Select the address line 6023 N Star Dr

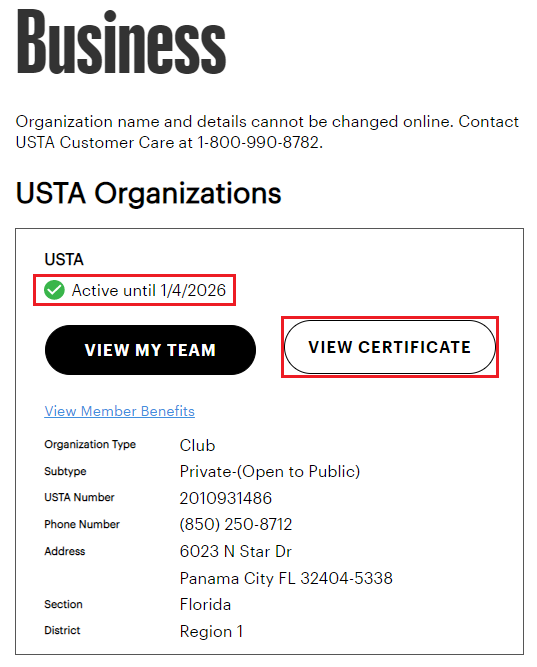click(235, 551)
